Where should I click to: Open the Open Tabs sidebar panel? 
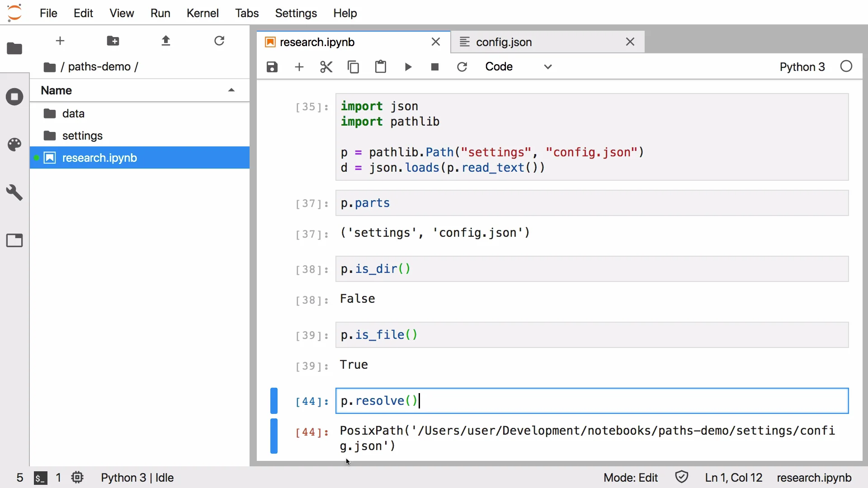[x=14, y=240]
